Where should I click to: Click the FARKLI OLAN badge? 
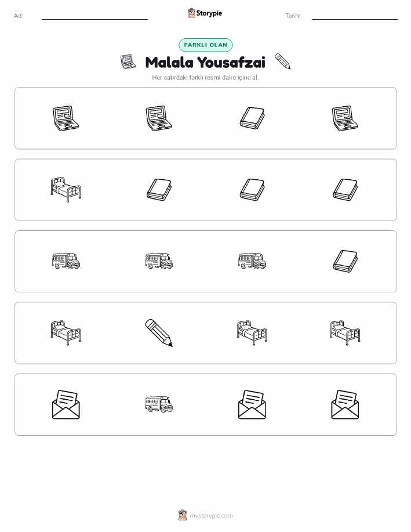tap(205, 45)
